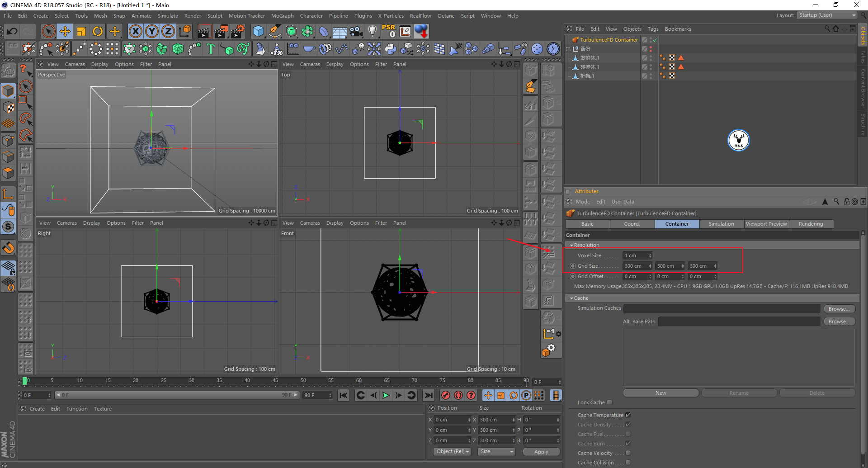Screen dimensions: 868x468
Task: Click the Record Active Objects button
Action: (446, 395)
